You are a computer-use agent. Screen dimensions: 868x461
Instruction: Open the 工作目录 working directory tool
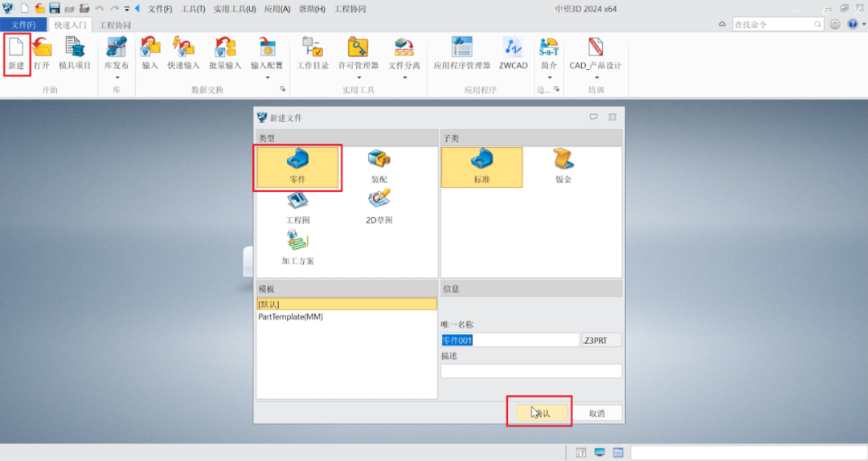tap(313, 53)
